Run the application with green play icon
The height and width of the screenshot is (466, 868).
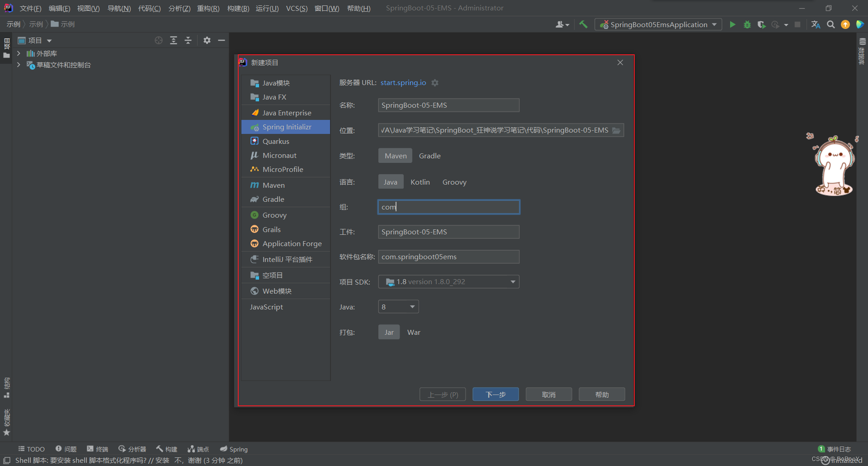pos(732,24)
